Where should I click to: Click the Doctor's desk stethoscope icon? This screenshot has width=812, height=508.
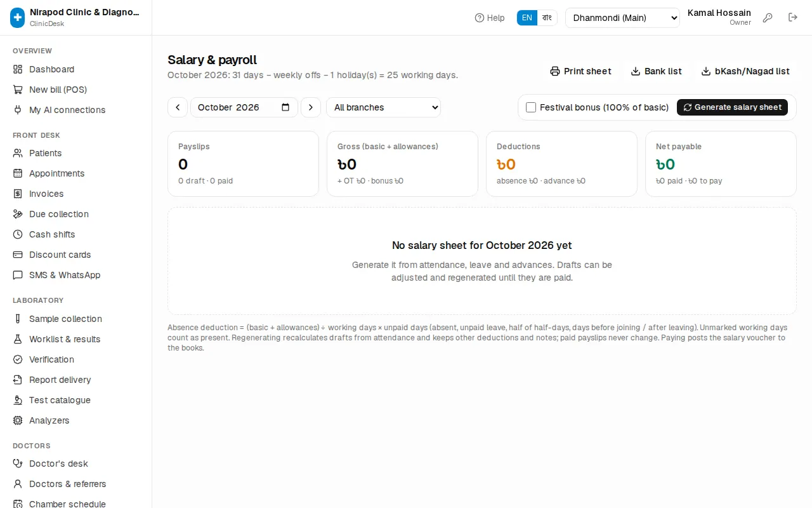click(x=18, y=464)
